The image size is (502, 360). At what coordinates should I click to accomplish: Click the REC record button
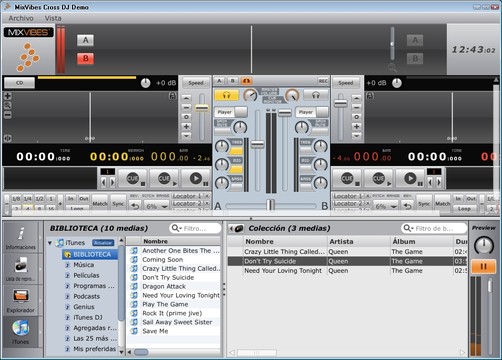click(x=323, y=81)
